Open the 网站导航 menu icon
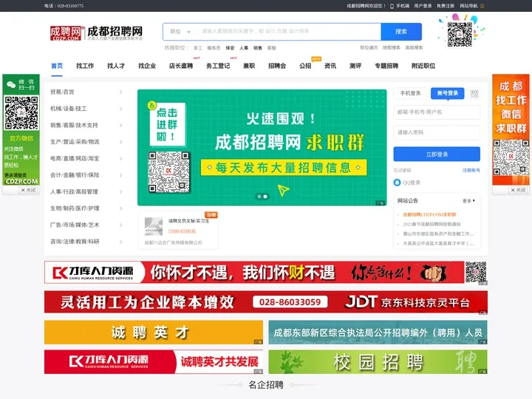532x399 pixels. tap(482, 6)
